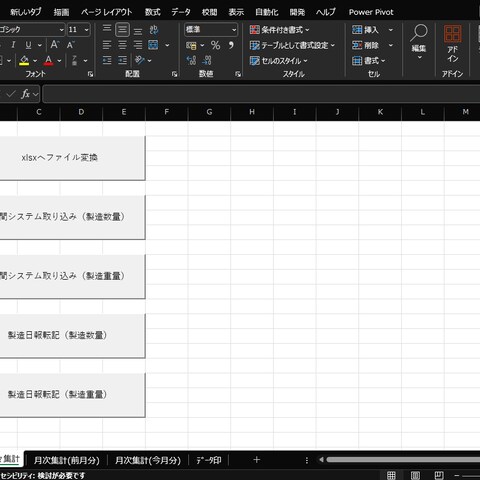Open alignment settings dialog launcher

pos(174,74)
